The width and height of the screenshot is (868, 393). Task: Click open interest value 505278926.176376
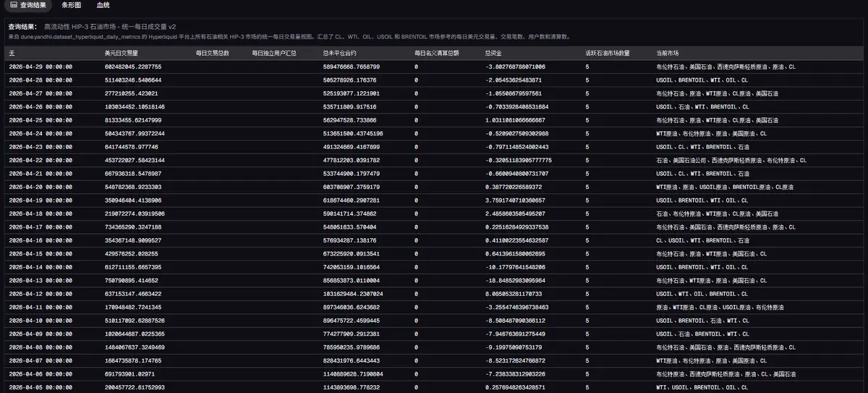click(349, 80)
